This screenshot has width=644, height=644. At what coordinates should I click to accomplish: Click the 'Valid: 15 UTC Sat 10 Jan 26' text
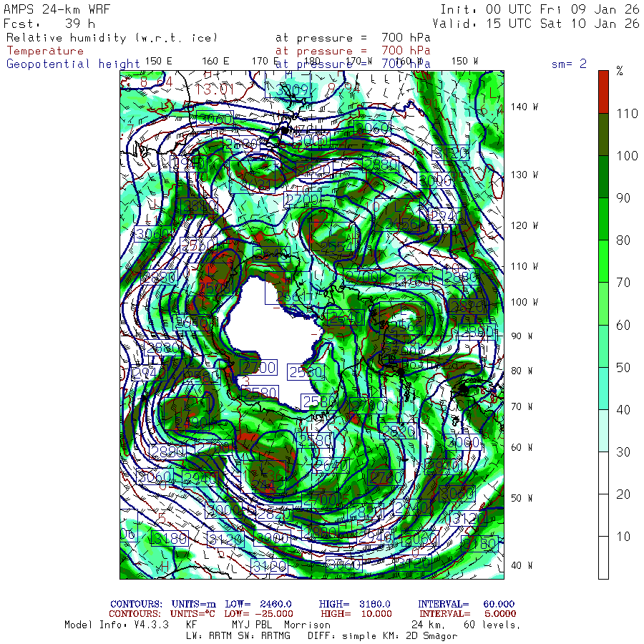point(535,24)
